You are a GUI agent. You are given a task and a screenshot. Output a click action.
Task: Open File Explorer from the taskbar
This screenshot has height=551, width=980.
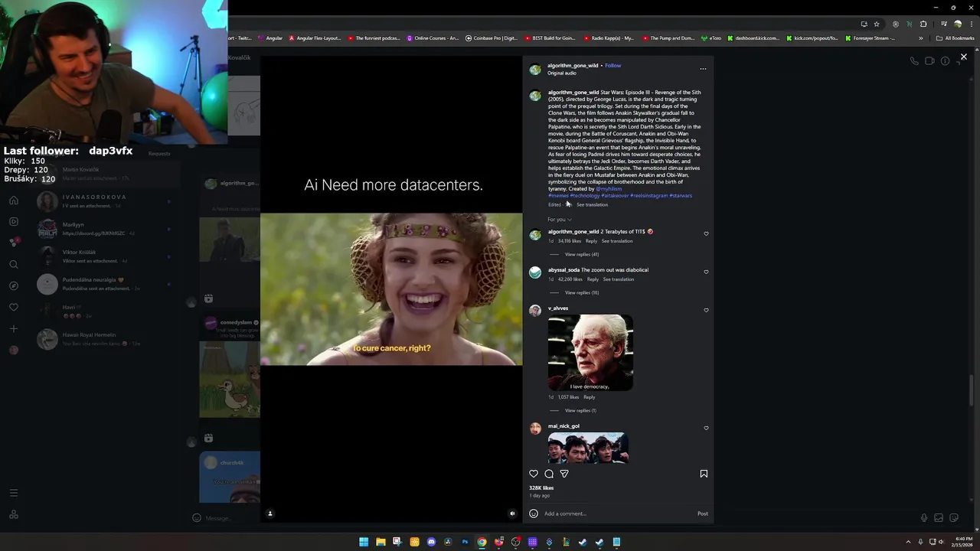pos(381,542)
